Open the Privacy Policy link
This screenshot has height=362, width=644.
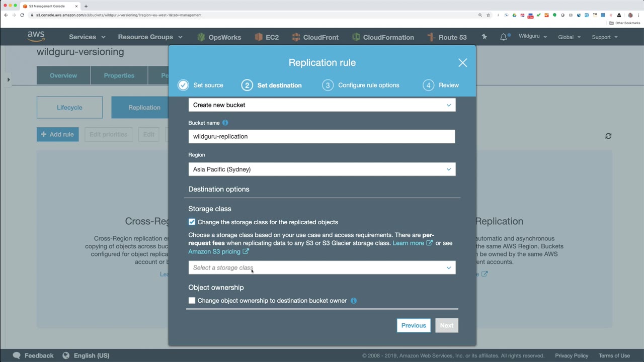[x=572, y=355]
